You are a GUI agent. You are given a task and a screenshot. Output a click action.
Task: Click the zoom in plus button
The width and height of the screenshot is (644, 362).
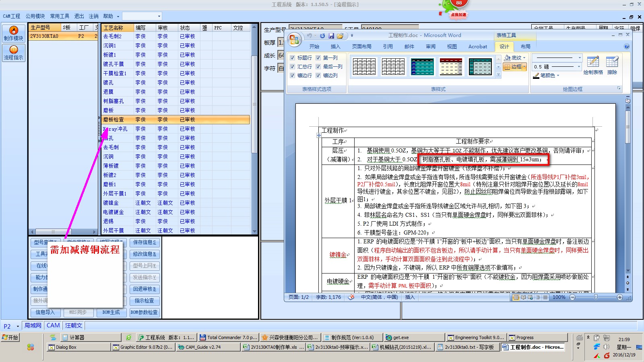(619, 297)
